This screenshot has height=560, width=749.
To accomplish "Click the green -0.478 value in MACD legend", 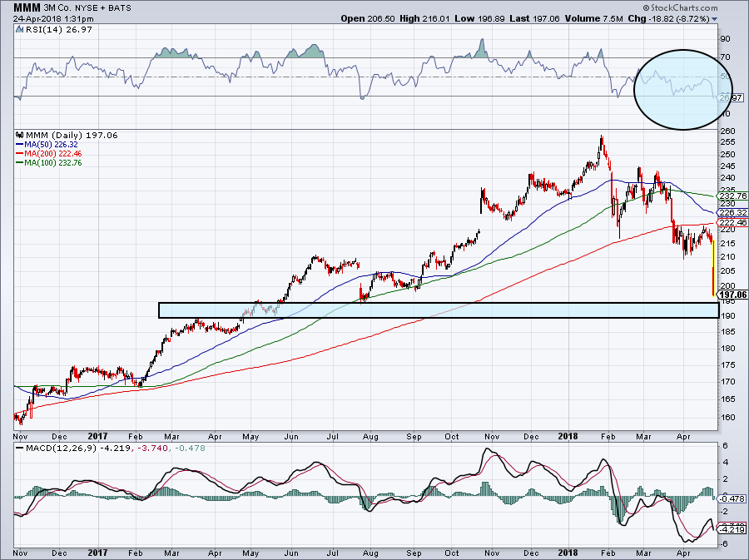I will coord(190,448).
